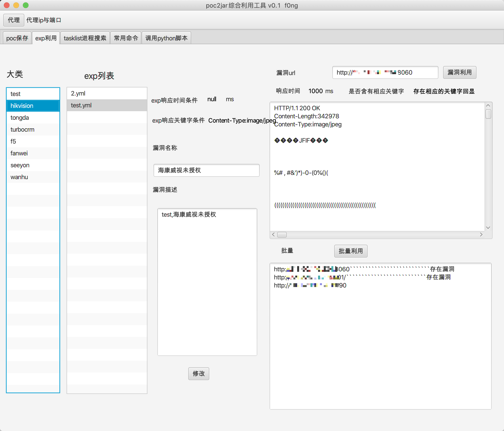Switch to the 常用命令 tab

click(126, 38)
